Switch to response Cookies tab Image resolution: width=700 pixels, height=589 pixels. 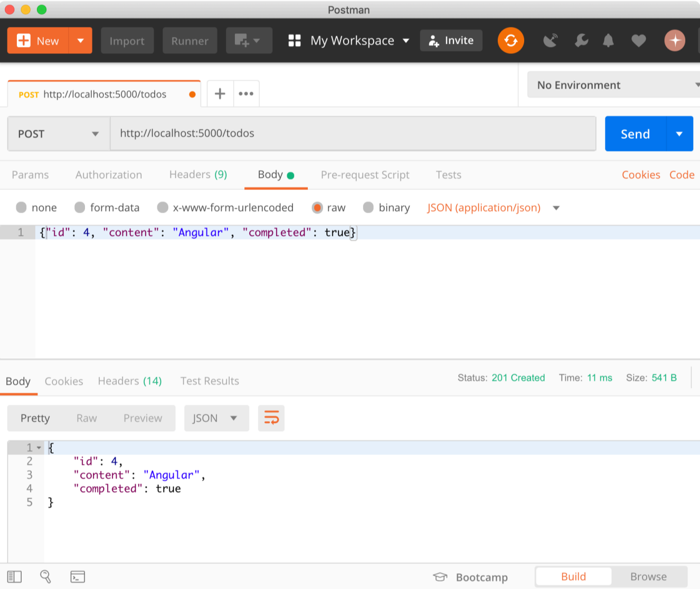click(x=64, y=381)
